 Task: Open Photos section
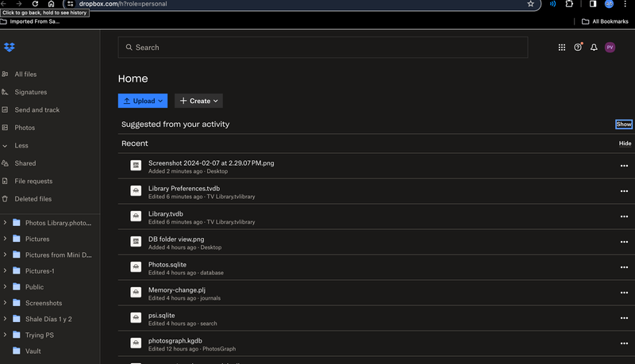click(x=25, y=128)
